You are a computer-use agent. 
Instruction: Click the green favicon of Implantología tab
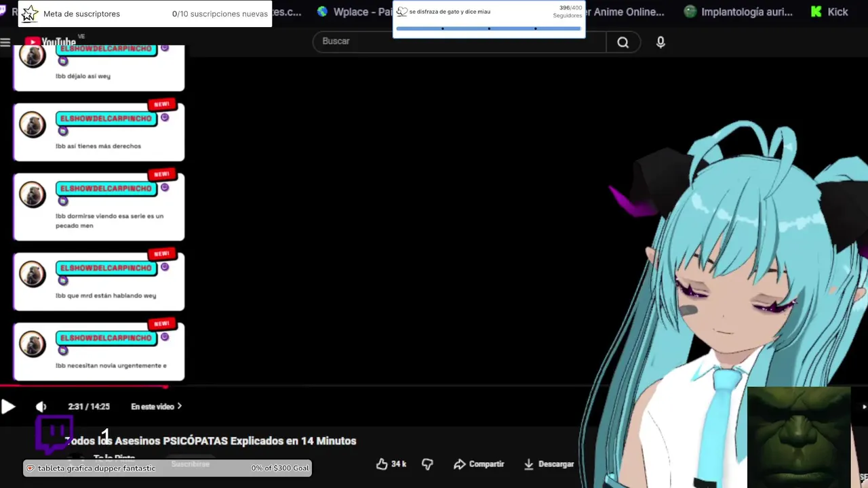[690, 12]
